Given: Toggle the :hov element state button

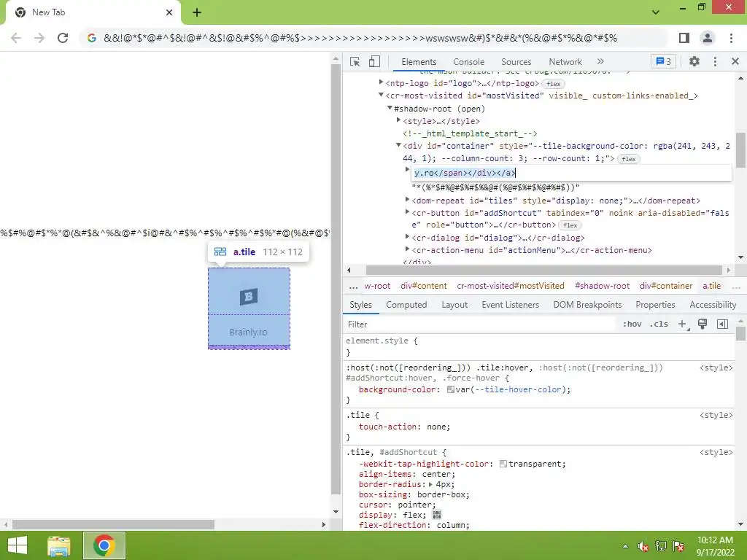Looking at the screenshot, I should pos(632,324).
